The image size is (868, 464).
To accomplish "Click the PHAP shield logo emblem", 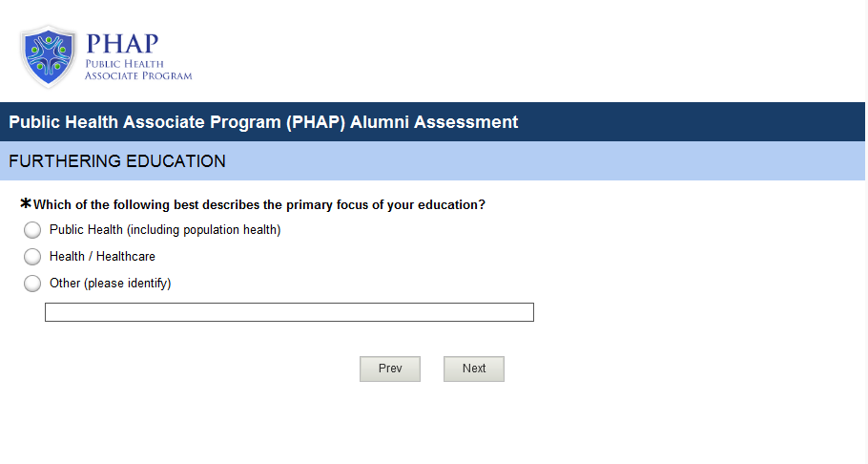I will (48, 56).
